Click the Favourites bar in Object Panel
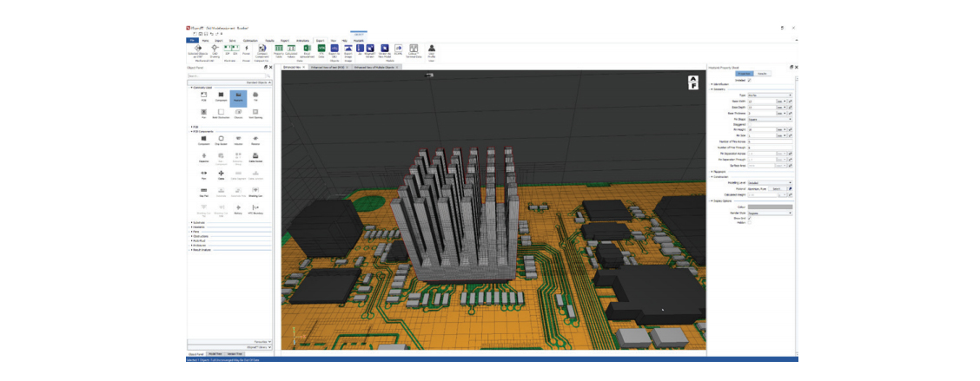The width and height of the screenshot is (980, 381). click(230, 342)
